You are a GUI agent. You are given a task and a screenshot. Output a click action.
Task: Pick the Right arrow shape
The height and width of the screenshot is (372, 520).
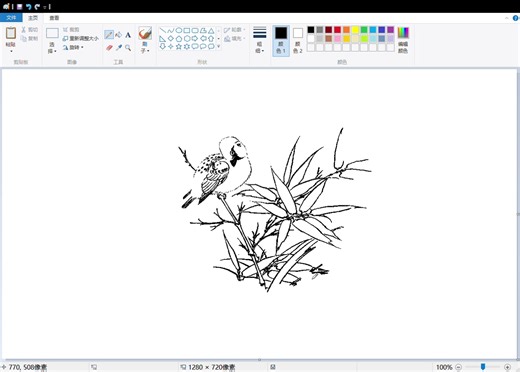pos(195,39)
